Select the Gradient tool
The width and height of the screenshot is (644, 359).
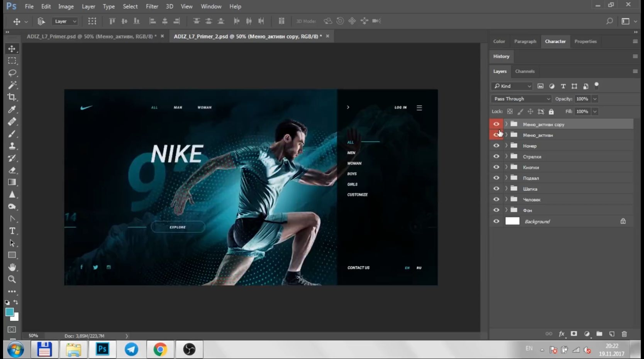tap(12, 182)
